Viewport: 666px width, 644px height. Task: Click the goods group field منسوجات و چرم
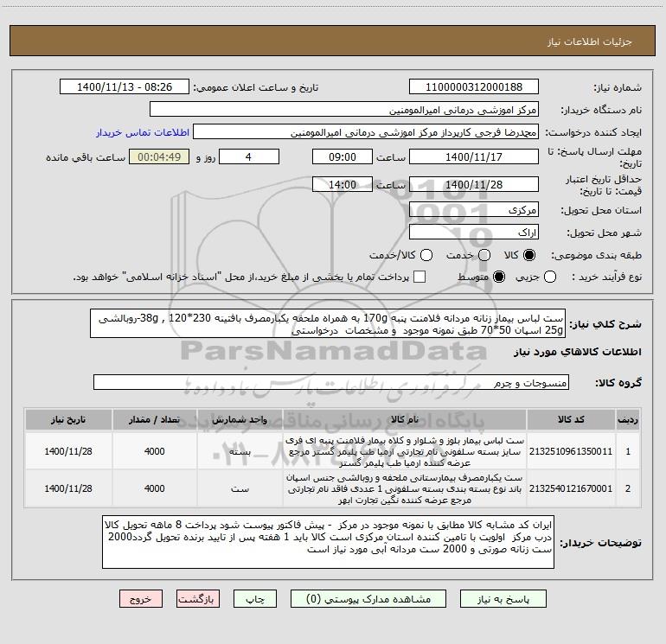click(x=331, y=382)
